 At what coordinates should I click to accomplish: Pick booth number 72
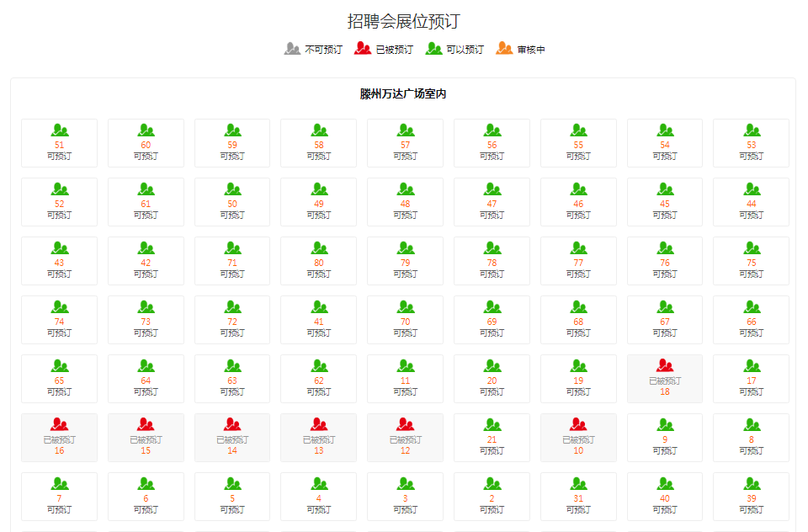click(x=232, y=320)
